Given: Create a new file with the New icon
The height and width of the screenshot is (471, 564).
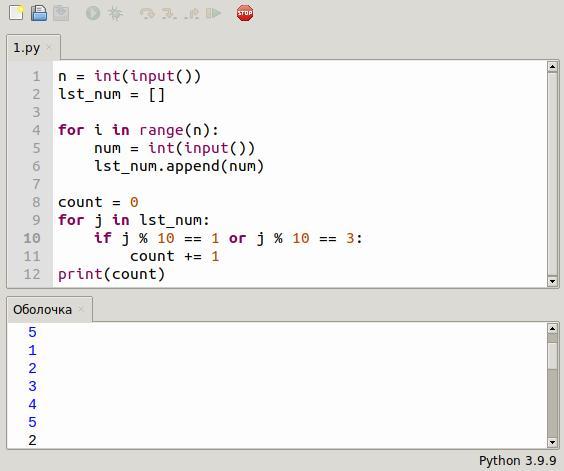Looking at the screenshot, I should point(16,13).
